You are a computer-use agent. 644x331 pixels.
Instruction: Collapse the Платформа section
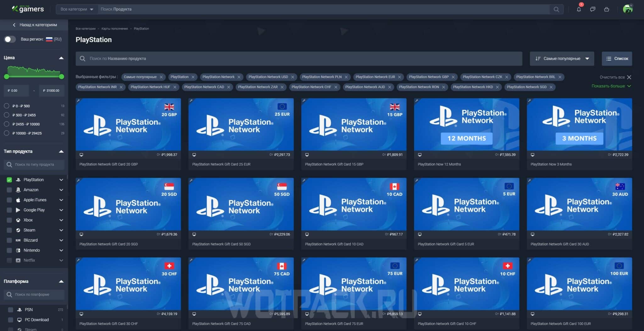point(61,281)
